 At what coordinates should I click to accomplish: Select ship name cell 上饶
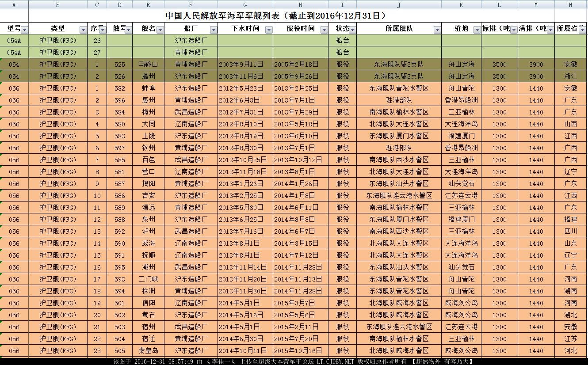149,136
